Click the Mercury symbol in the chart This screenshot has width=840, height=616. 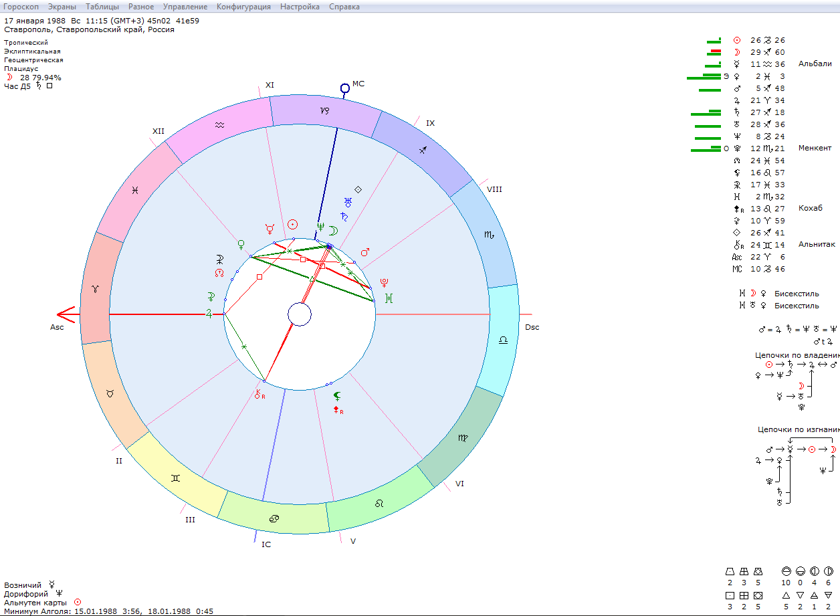270,229
